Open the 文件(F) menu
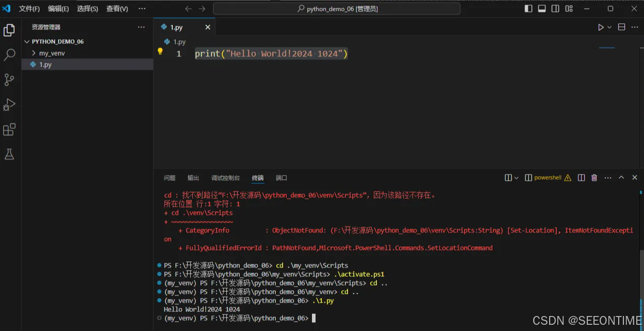Viewport: 644px width, 331px height. [x=29, y=9]
